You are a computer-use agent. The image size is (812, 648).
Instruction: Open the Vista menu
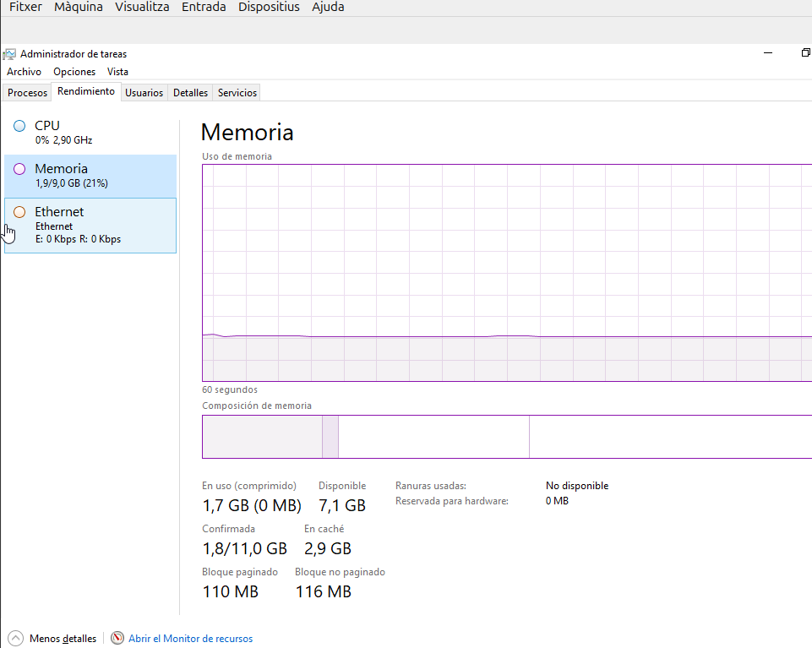click(117, 72)
